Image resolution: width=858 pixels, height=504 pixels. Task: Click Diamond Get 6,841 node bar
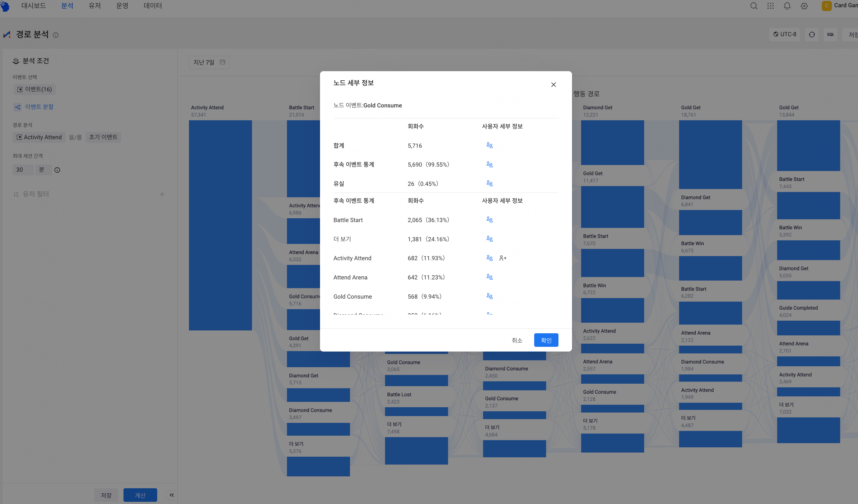pyautogui.click(x=710, y=222)
